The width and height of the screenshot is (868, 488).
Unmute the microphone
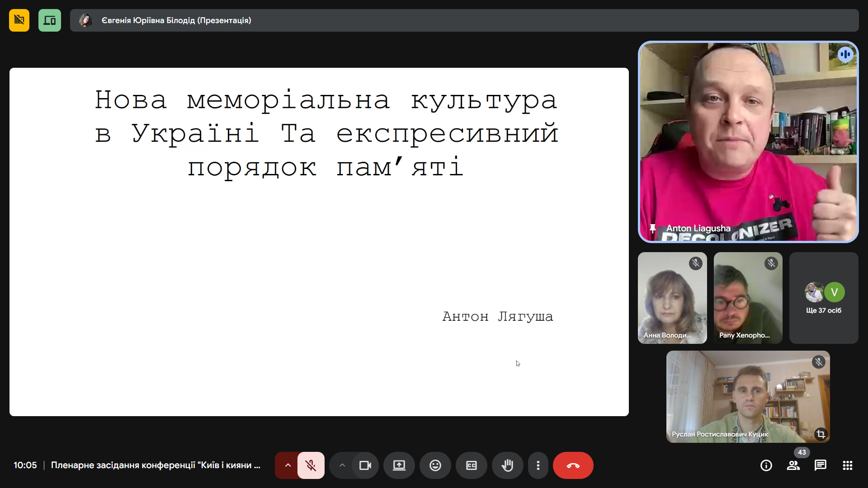tap(311, 465)
